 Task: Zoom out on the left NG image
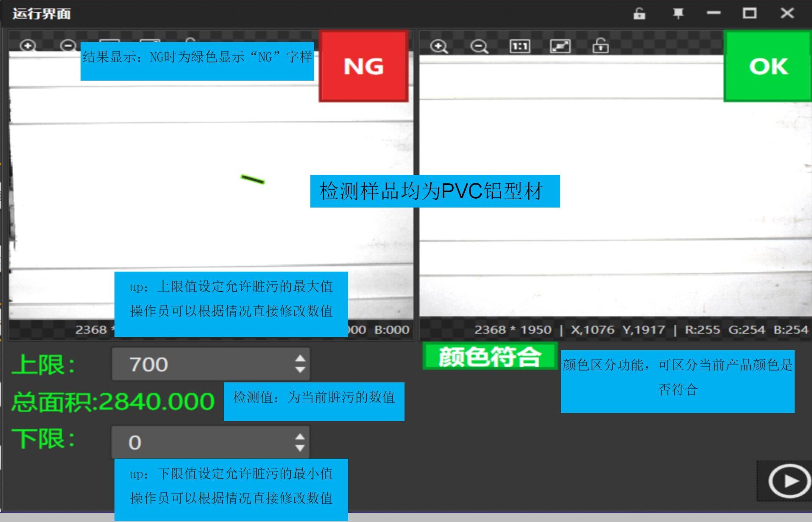tap(68, 45)
